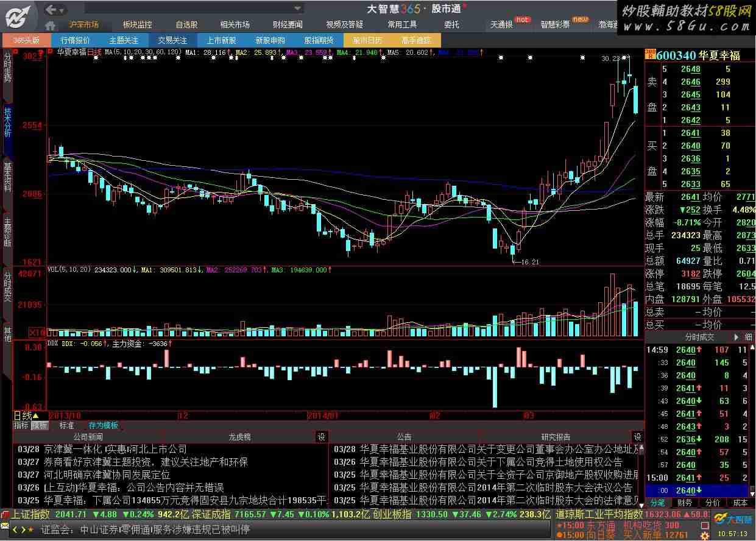Open the 相关市场 menu

(235, 25)
